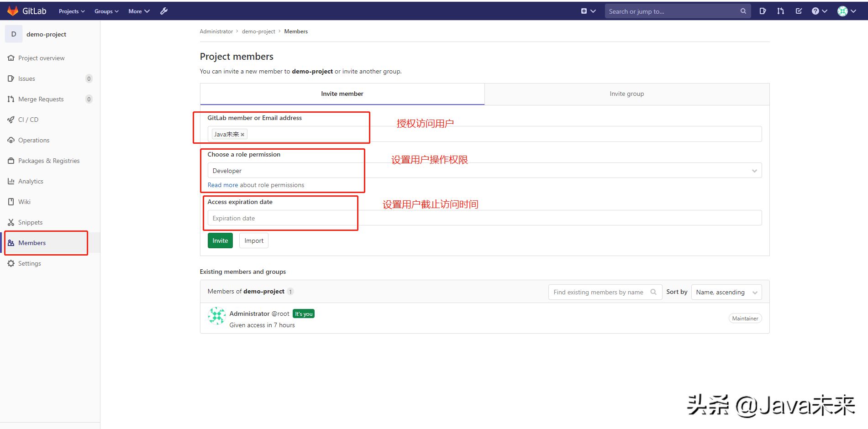Click the Merge Requests count badge 0

click(89, 99)
